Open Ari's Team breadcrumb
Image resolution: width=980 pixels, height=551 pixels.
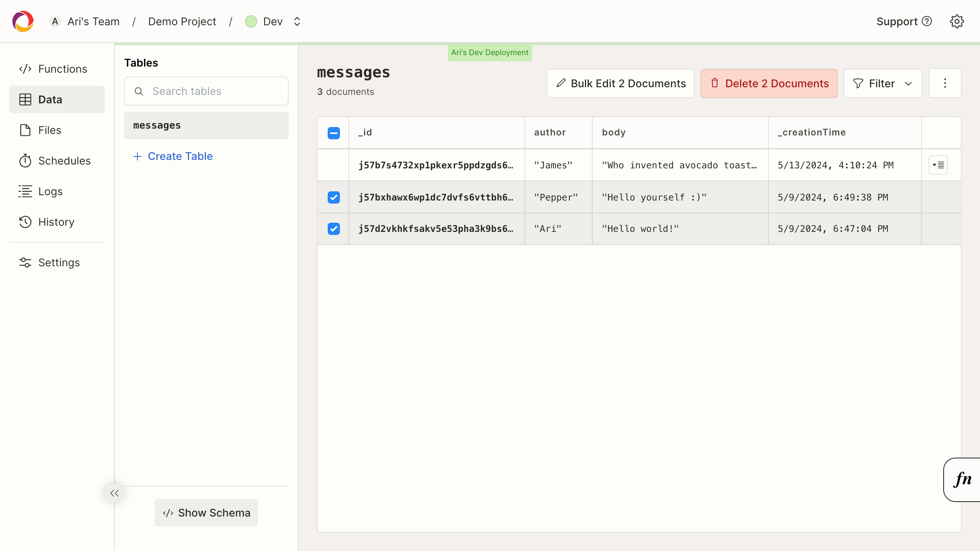click(x=93, y=21)
